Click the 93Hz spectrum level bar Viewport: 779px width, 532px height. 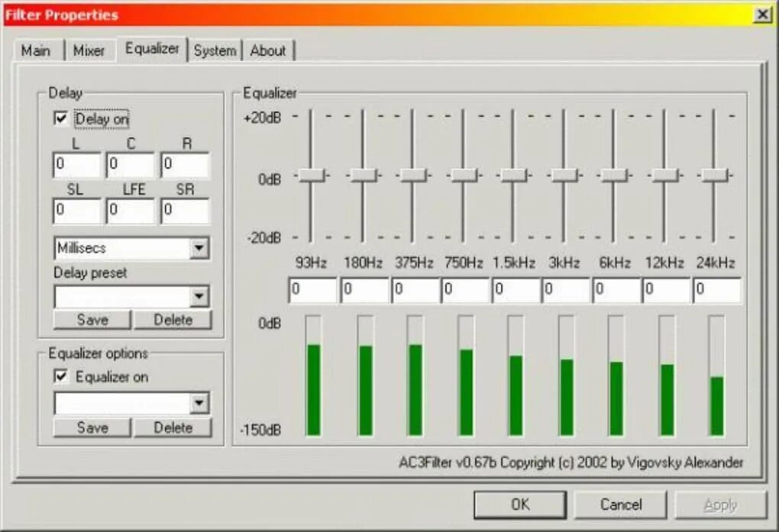(313, 376)
